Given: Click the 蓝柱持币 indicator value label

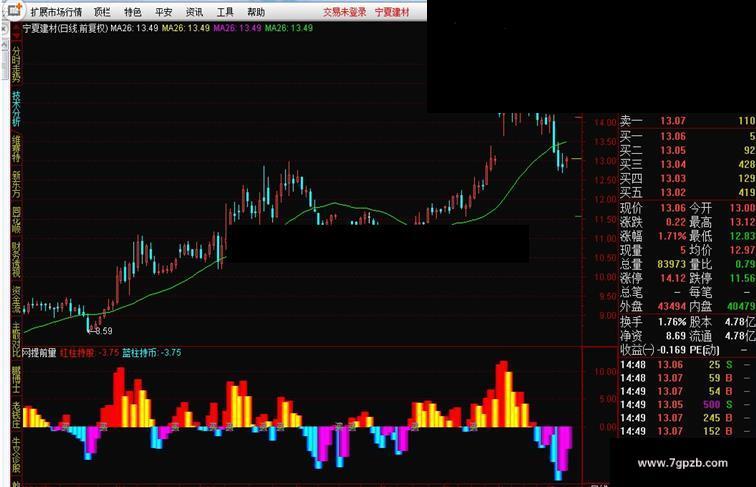Looking at the screenshot, I should click(x=151, y=353).
